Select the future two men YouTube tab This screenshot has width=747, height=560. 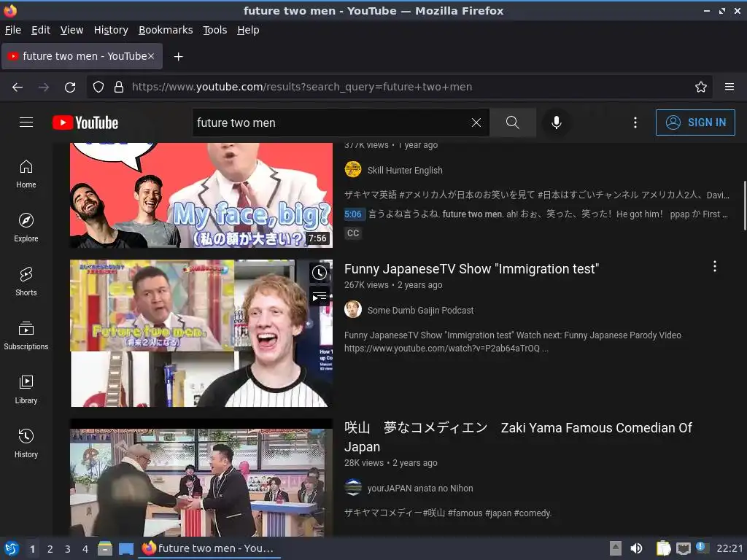pyautogui.click(x=82, y=56)
